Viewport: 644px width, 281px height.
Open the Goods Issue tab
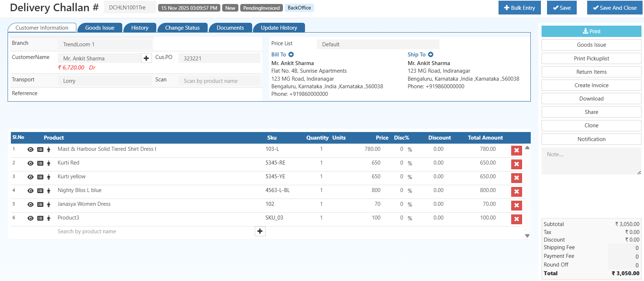click(x=100, y=28)
